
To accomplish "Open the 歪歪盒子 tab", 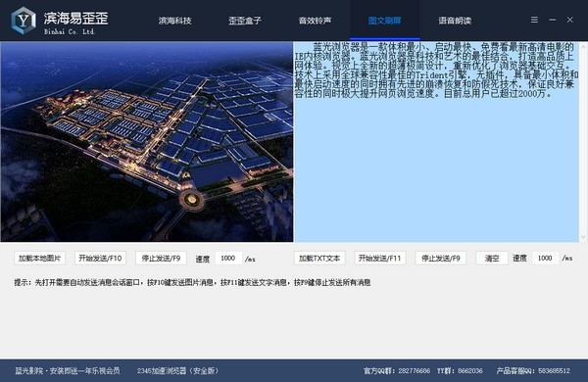I will [x=245, y=21].
